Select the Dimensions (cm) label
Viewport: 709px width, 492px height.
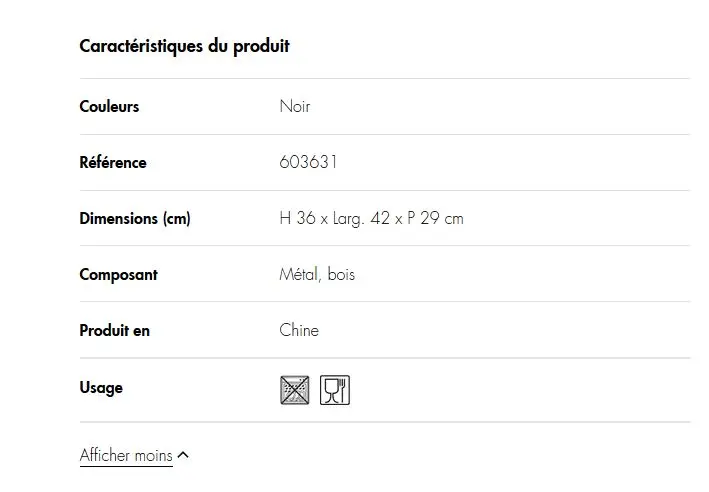coord(135,218)
